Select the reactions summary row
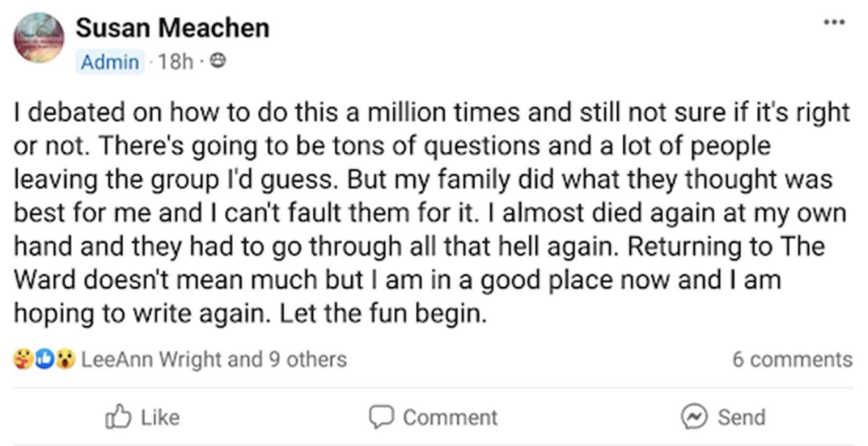Screen dimensions: 868x446 coord(180,358)
